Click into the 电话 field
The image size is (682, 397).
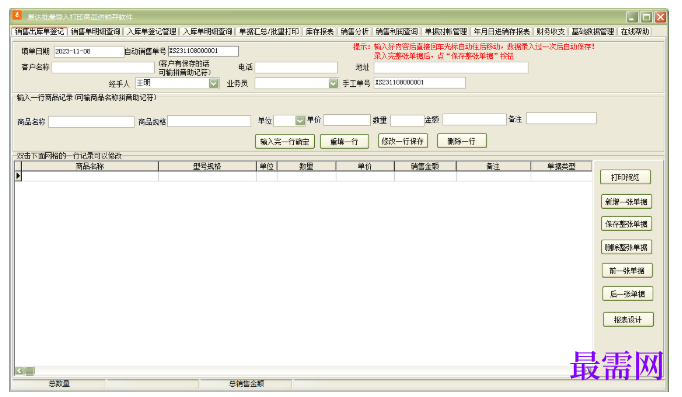(296, 67)
